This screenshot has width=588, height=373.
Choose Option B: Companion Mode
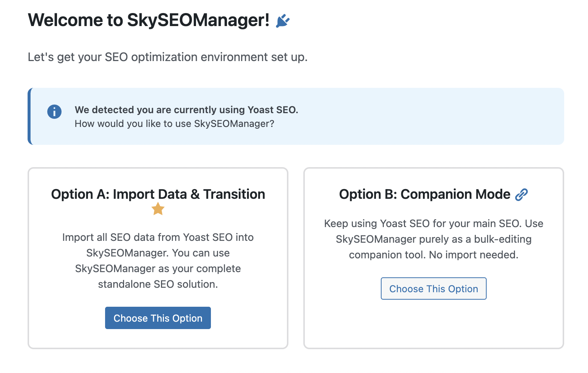(x=434, y=288)
